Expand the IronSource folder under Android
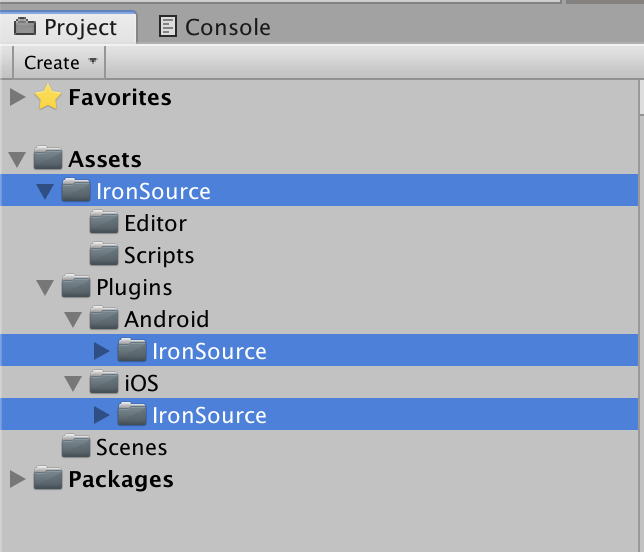The height and width of the screenshot is (552, 644). point(101,351)
